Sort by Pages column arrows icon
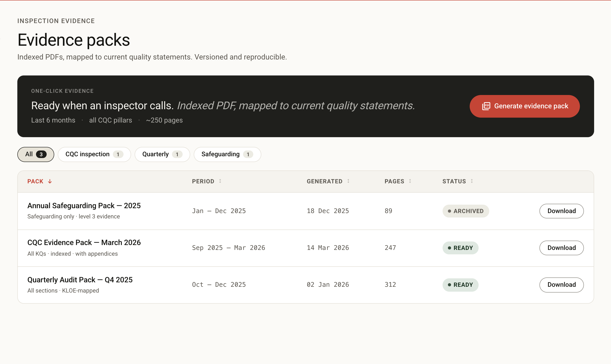The width and height of the screenshot is (611, 364). 410,181
